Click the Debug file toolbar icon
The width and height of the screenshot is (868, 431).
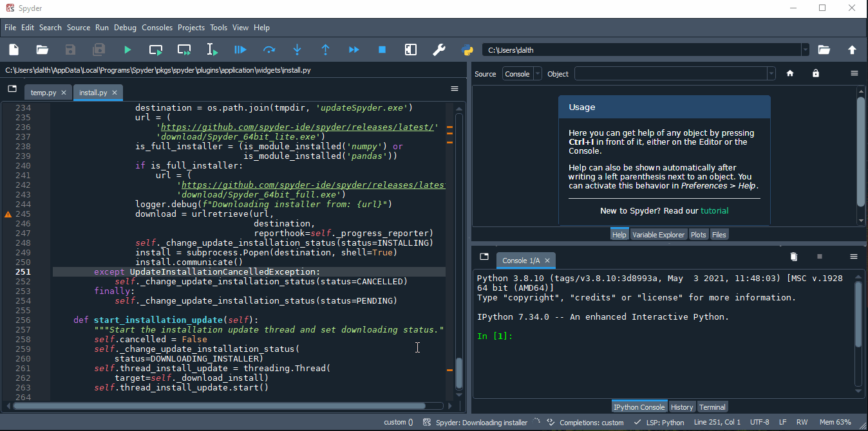pyautogui.click(x=240, y=50)
